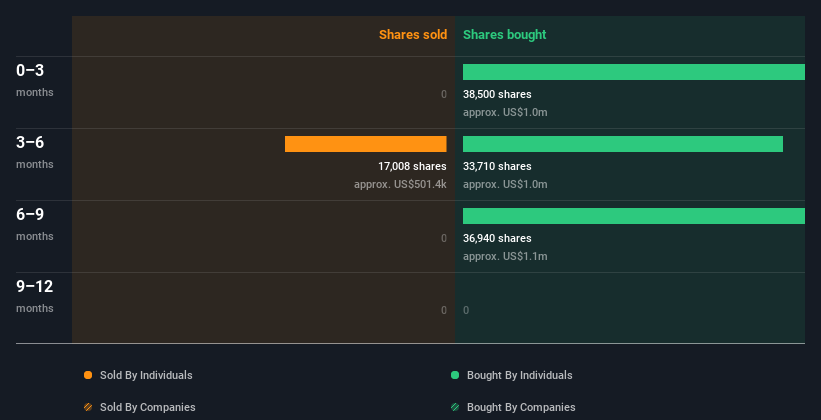Click the 38,500 shares value
821x420 pixels.
coord(497,94)
